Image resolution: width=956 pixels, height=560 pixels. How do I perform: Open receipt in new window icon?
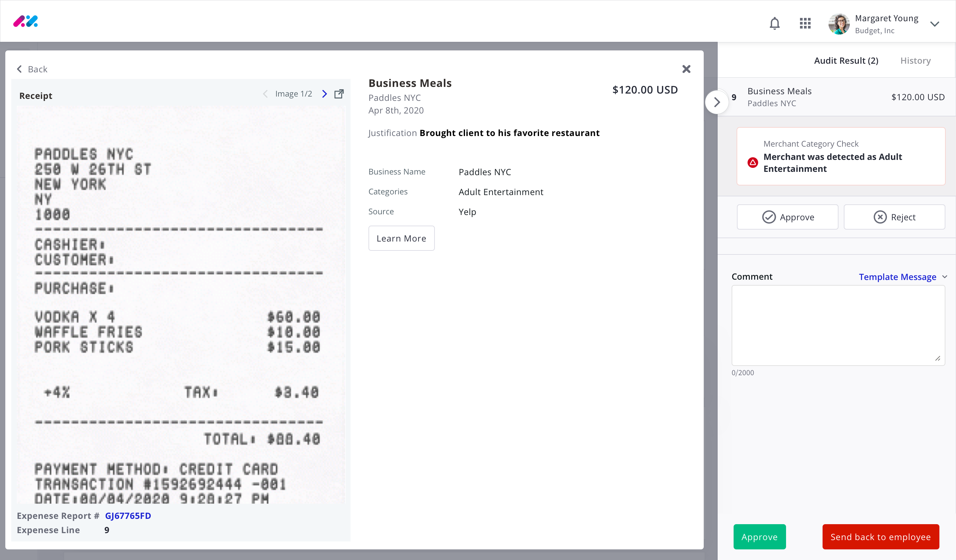coord(339,94)
